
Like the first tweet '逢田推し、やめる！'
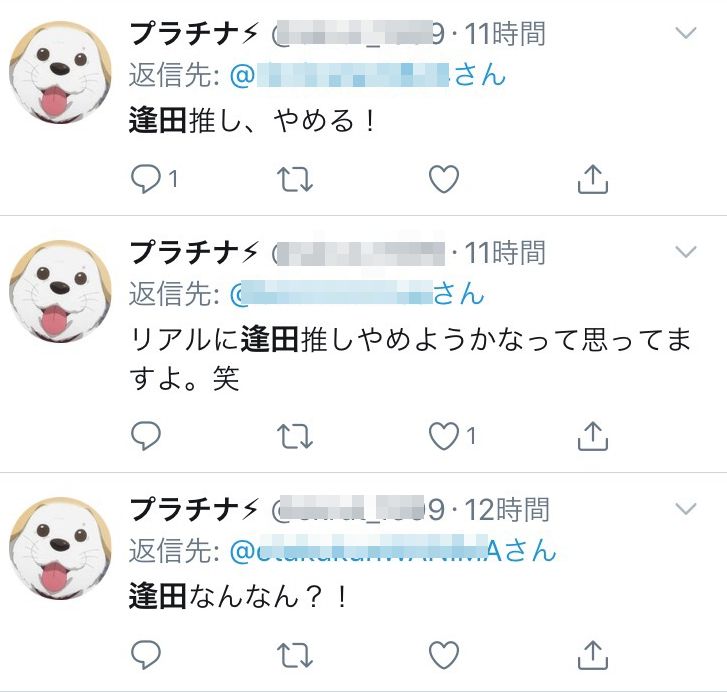(x=444, y=179)
